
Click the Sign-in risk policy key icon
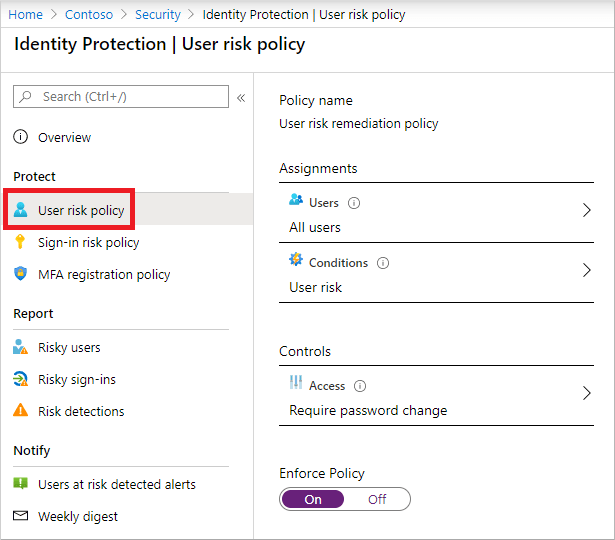coord(20,242)
